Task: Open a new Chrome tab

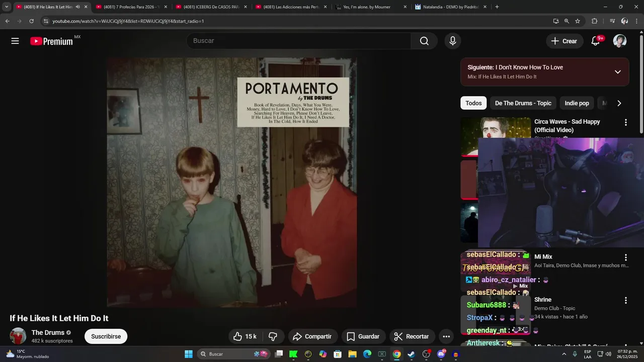Action: tap(497, 7)
